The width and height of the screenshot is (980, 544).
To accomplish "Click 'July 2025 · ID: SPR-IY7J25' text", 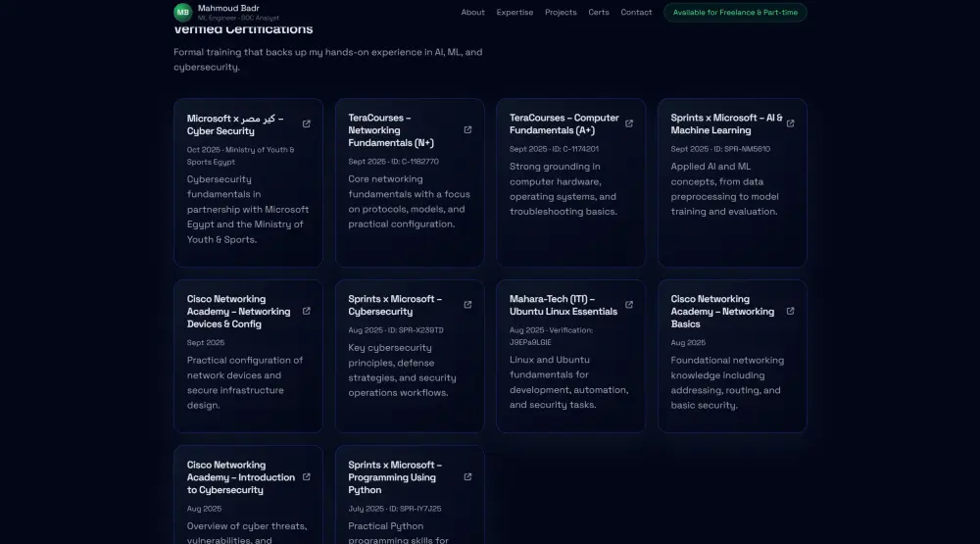I will coord(394,509).
